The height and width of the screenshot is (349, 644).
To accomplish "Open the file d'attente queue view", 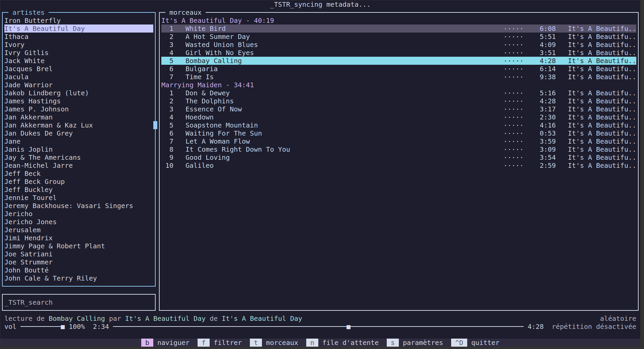I will (x=350, y=343).
